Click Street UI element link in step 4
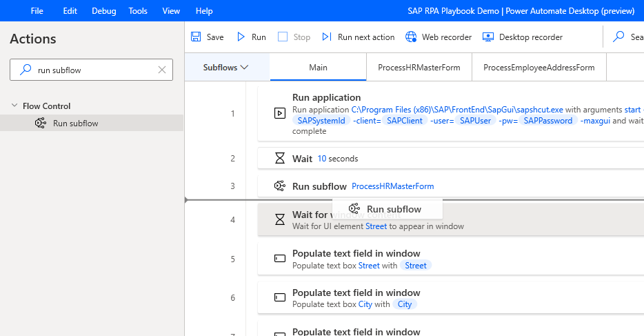 [x=376, y=226]
